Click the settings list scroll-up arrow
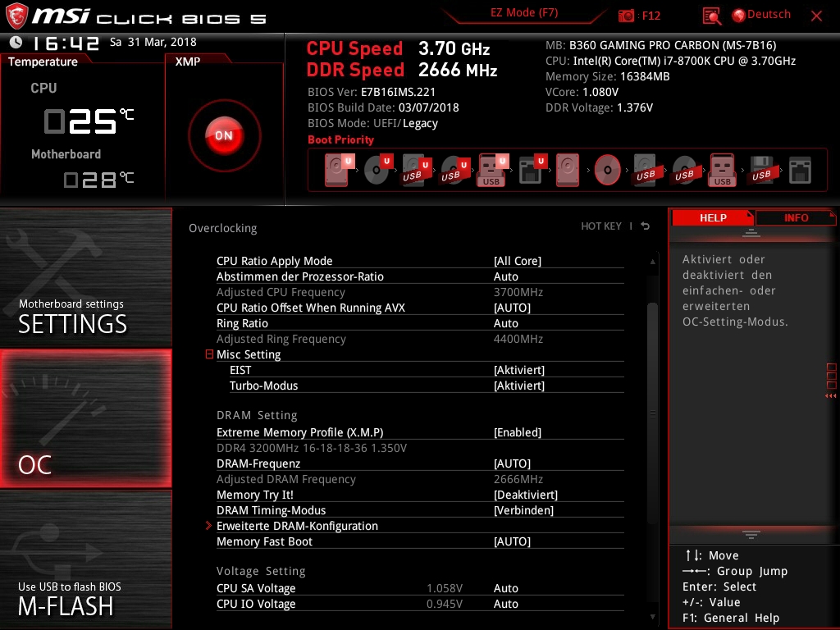Image resolution: width=840 pixels, height=630 pixels. point(652,262)
